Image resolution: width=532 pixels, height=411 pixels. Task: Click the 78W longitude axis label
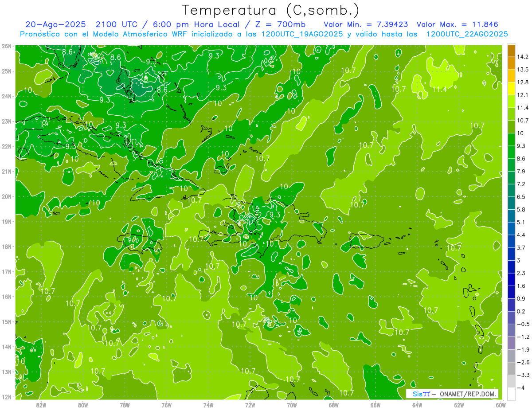coord(125,405)
